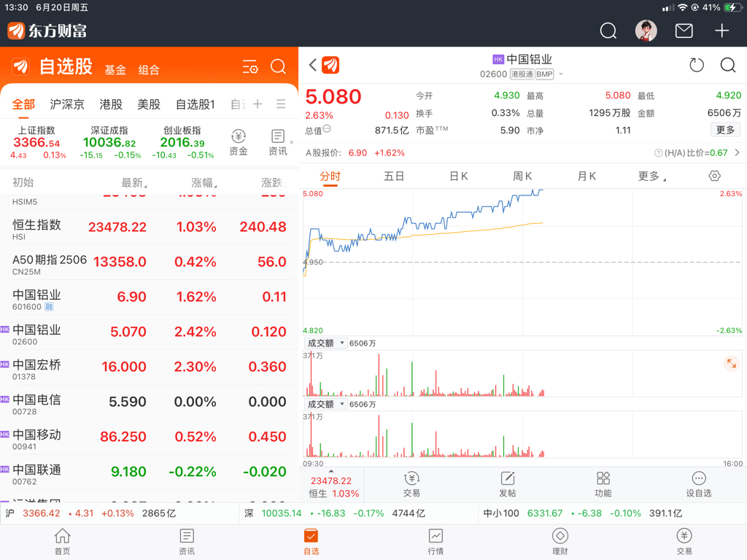This screenshot has height=560, width=747.
Task: Open 功能 functions menu
Action: tap(603, 485)
